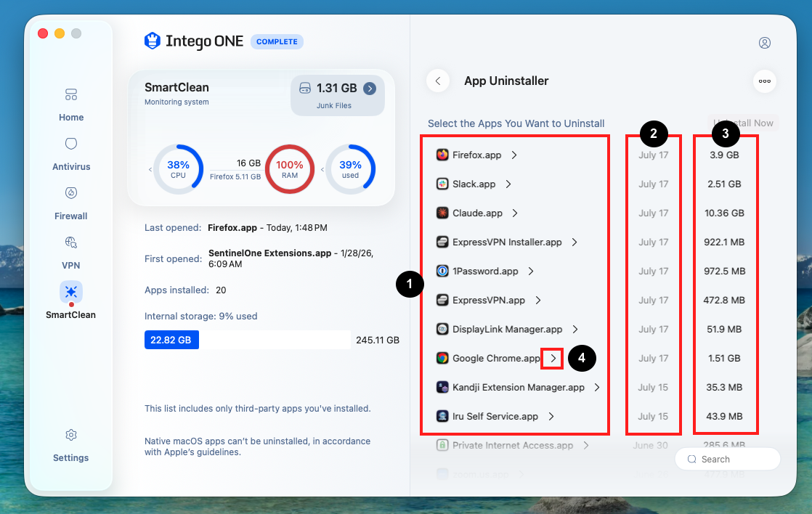Select the Google Chrome.app row name

496,358
